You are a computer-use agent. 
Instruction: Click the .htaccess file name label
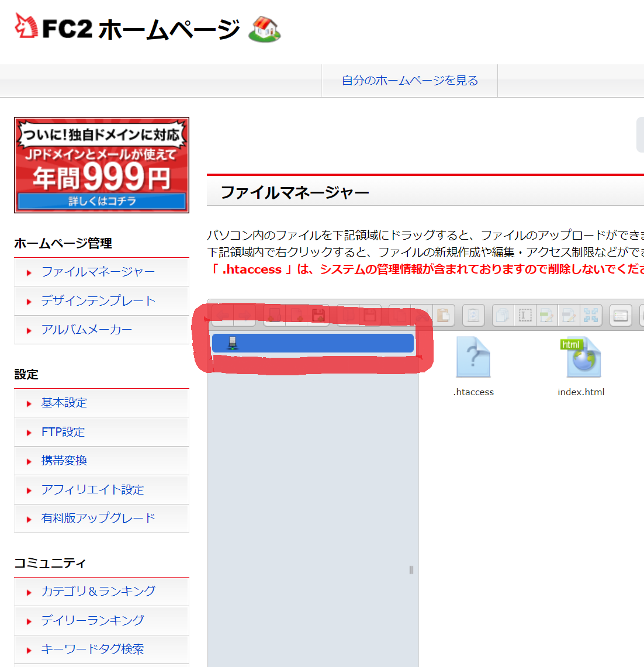(473, 392)
